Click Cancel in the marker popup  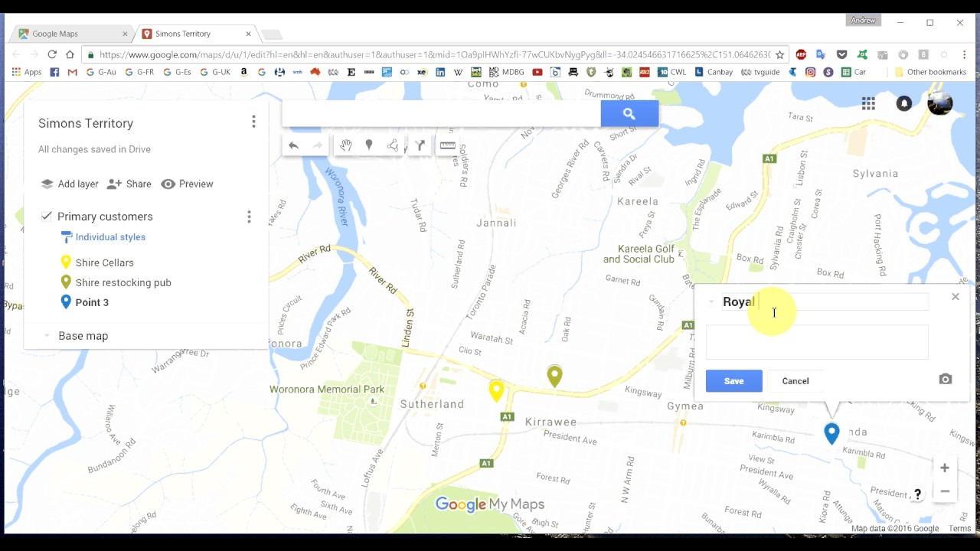[795, 381]
